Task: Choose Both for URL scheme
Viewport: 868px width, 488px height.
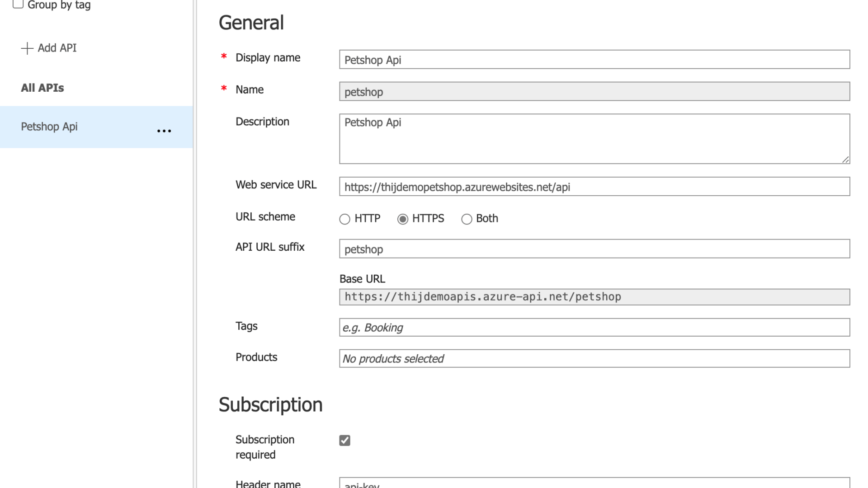Action: coord(467,219)
